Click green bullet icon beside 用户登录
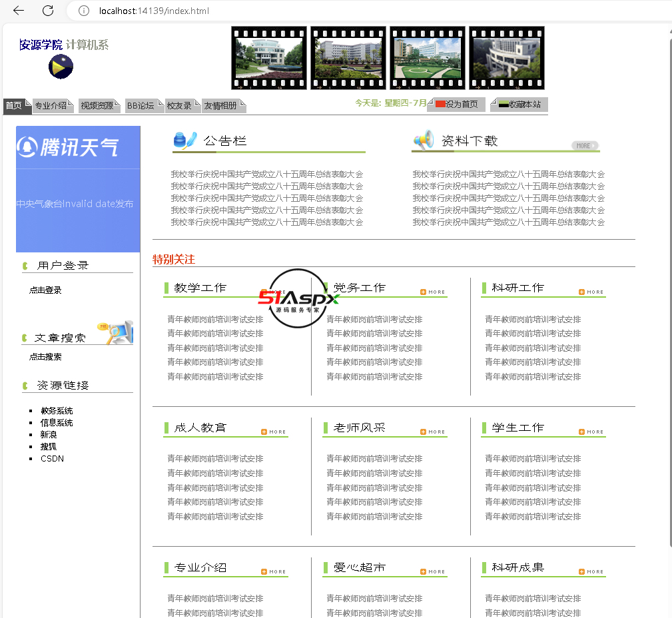Viewport: 672px width, 618px height. pos(25,266)
